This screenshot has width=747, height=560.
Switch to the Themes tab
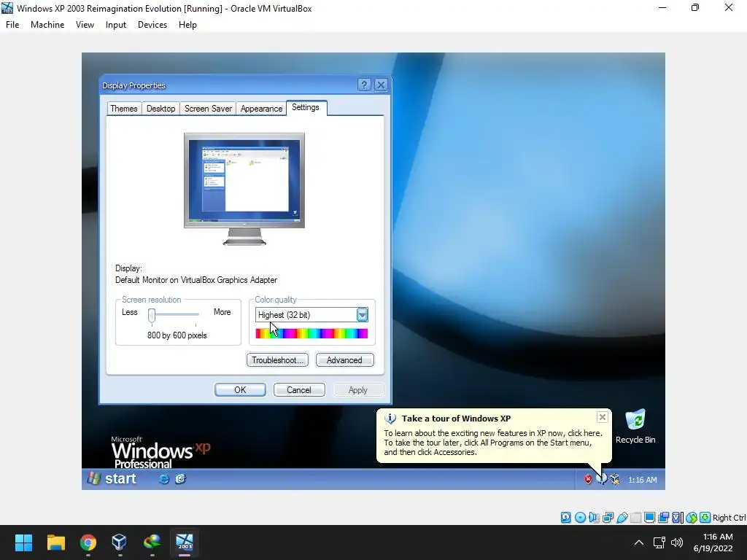click(124, 109)
